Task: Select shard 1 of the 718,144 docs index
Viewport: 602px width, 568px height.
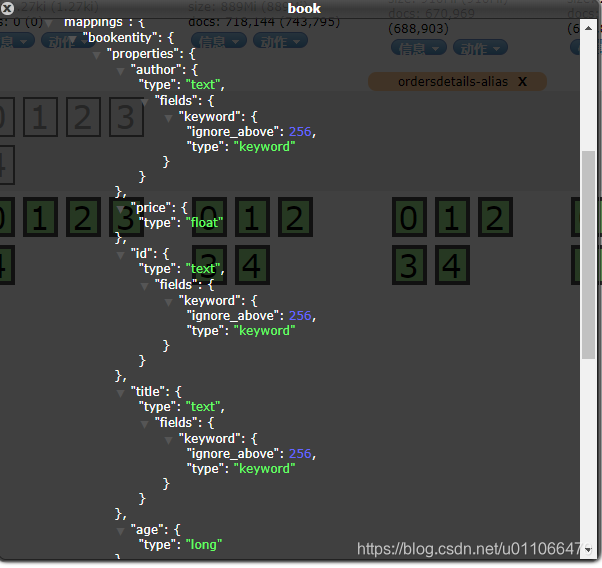Action: (x=252, y=217)
